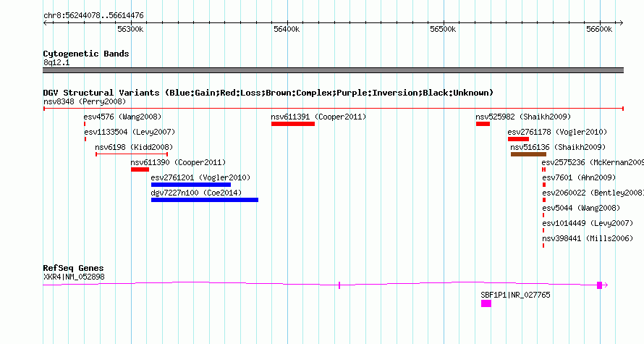644x344 pixels.
Task: Open esv5044 (Wang2008) variant label
Action: point(581,208)
